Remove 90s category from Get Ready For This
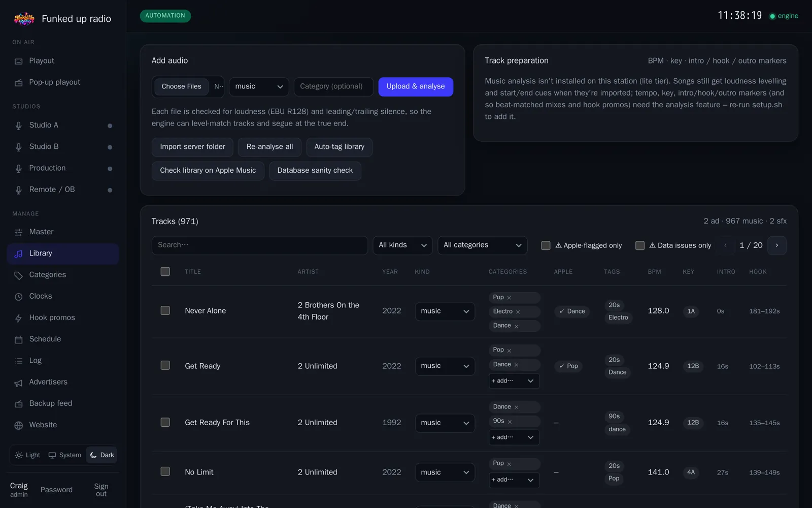 click(510, 421)
